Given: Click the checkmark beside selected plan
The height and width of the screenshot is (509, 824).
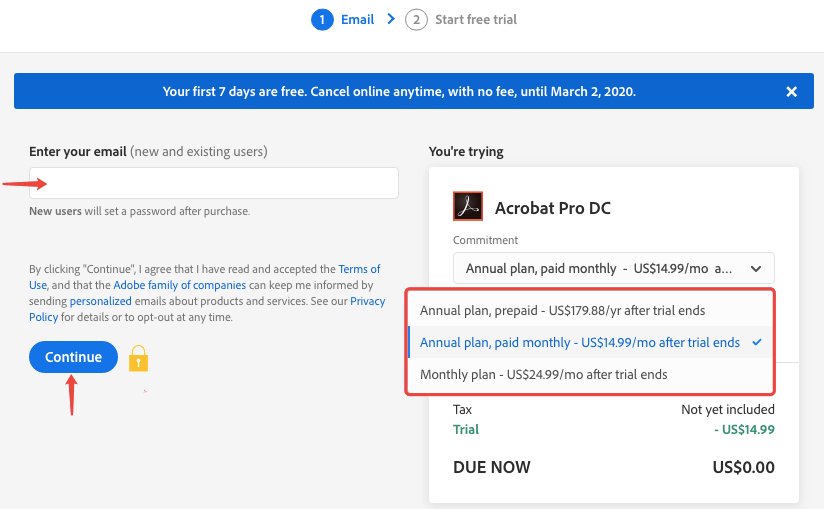Looking at the screenshot, I should click(x=757, y=342).
